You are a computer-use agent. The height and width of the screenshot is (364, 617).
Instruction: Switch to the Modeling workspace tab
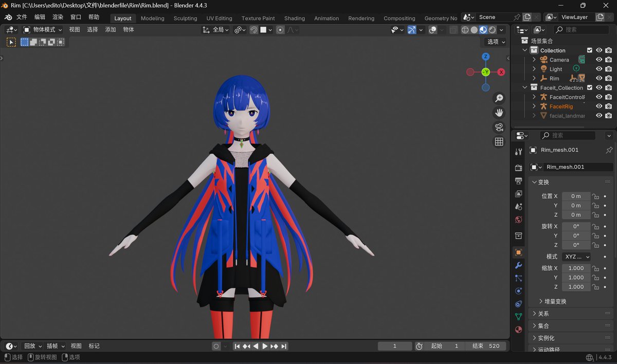click(x=153, y=18)
